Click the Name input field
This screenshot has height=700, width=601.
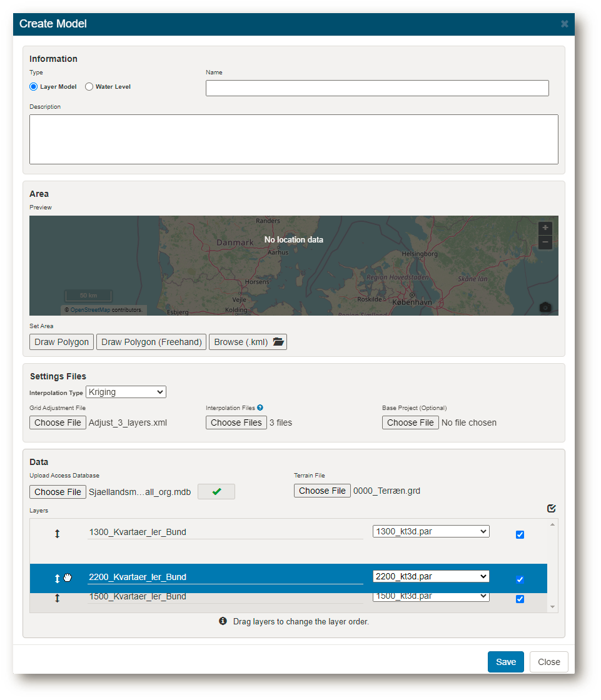tap(377, 88)
